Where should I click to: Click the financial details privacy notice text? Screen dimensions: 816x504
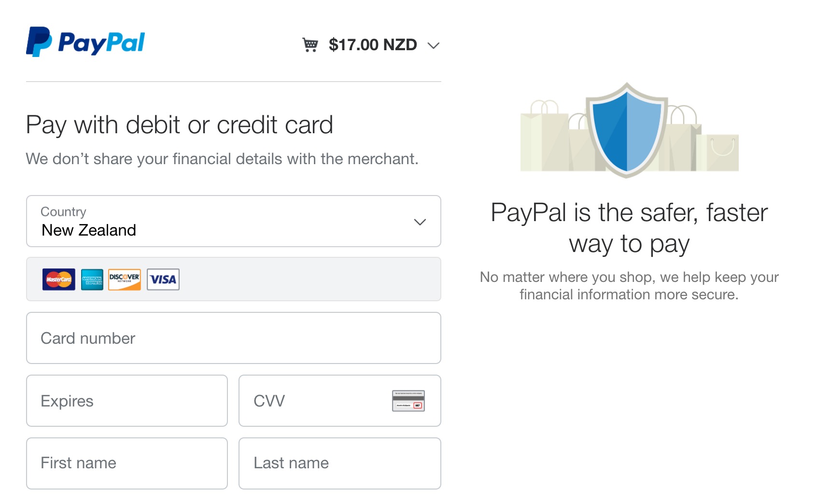coord(222,159)
